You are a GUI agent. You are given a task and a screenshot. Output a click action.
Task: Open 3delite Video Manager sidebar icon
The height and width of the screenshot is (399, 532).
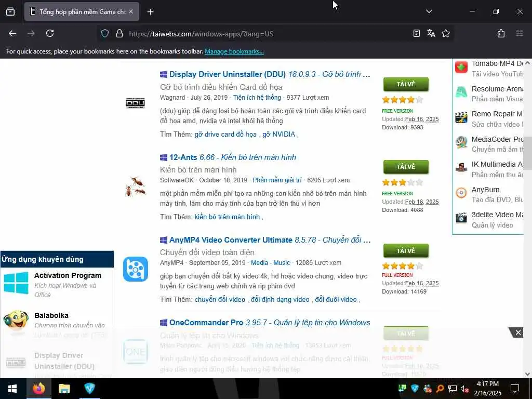(x=461, y=218)
